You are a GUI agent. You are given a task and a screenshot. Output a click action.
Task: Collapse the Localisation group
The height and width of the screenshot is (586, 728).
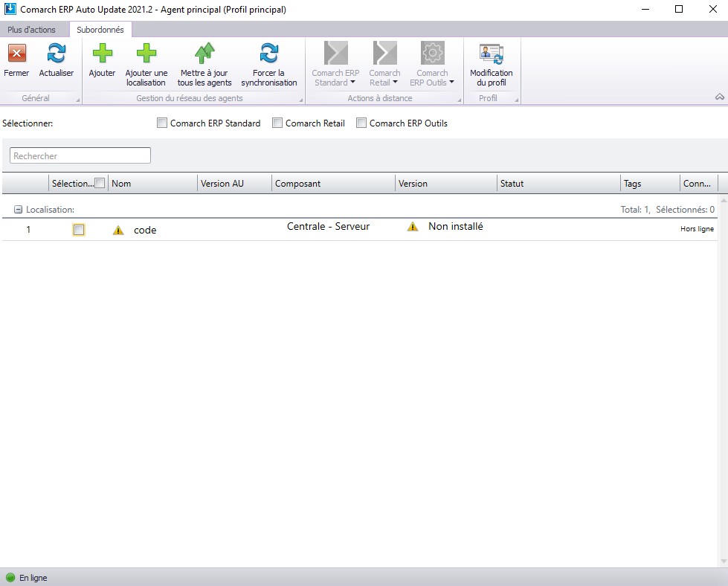(x=18, y=210)
